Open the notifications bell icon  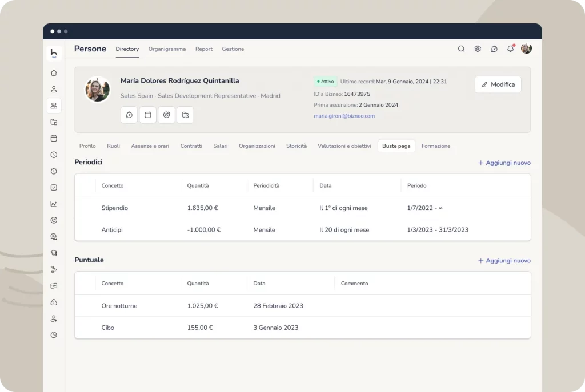(x=510, y=49)
